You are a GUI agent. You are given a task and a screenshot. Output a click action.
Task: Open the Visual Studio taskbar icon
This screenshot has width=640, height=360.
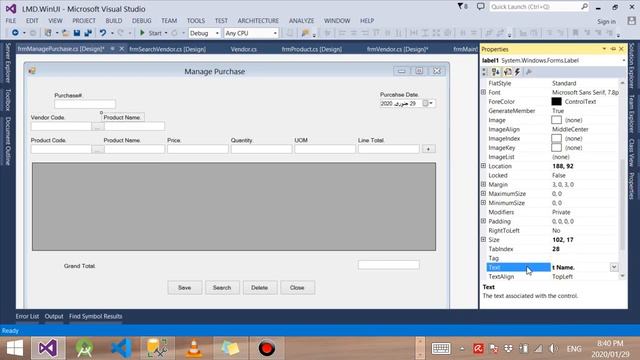48,348
